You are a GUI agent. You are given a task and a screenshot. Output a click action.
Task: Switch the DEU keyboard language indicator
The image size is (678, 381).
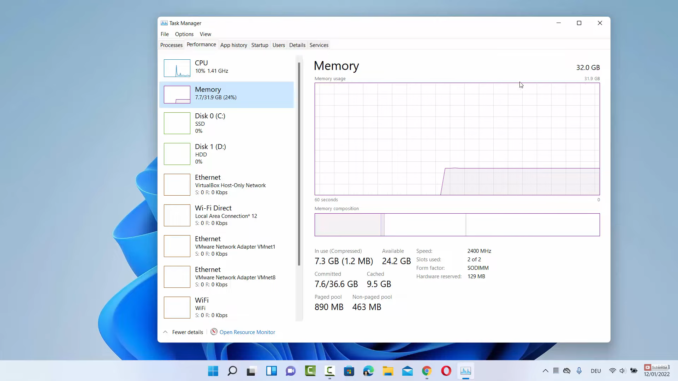[596, 371]
